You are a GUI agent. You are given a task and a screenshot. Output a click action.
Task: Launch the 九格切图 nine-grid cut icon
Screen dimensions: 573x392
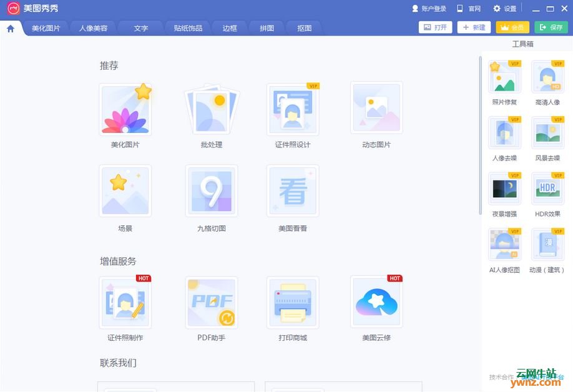212,191
